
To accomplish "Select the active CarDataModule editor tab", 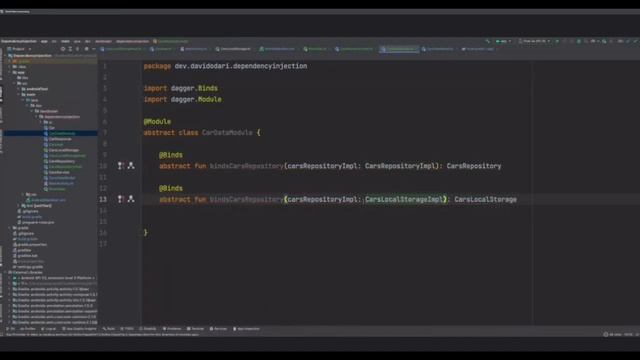I will (399, 49).
